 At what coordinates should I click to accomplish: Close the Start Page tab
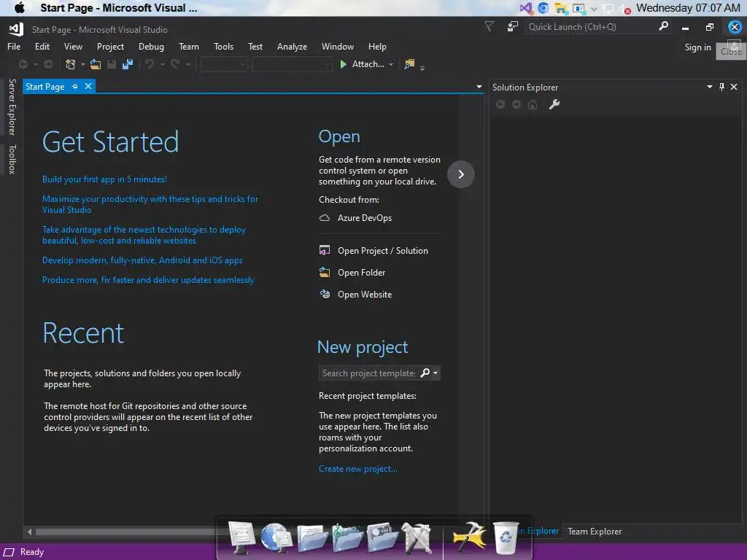(x=88, y=86)
